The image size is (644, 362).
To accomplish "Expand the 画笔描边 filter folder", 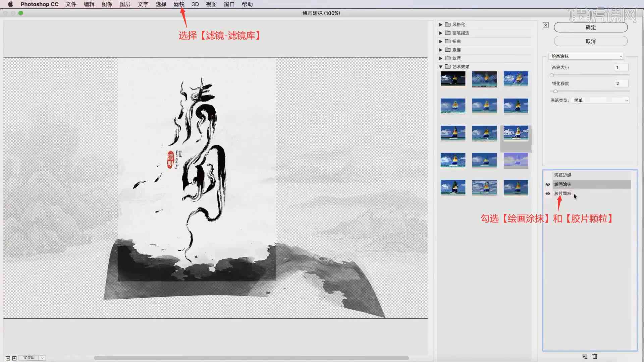I will click(441, 33).
